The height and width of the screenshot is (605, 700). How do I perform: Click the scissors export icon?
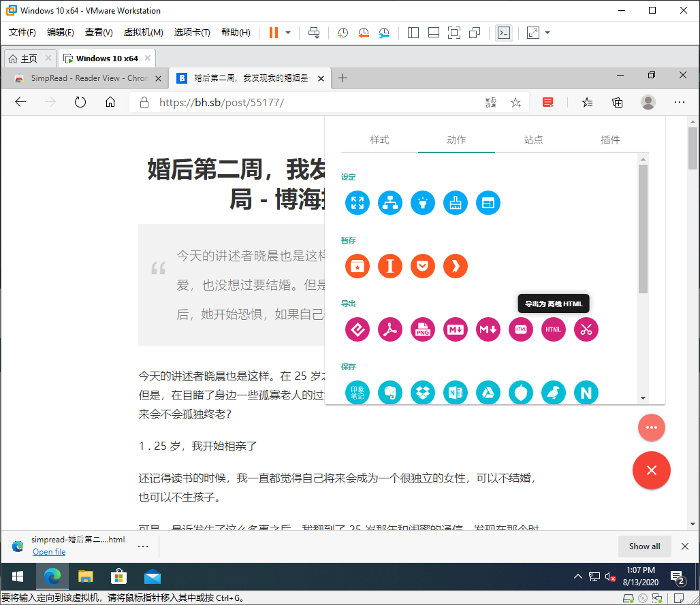click(x=586, y=329)
